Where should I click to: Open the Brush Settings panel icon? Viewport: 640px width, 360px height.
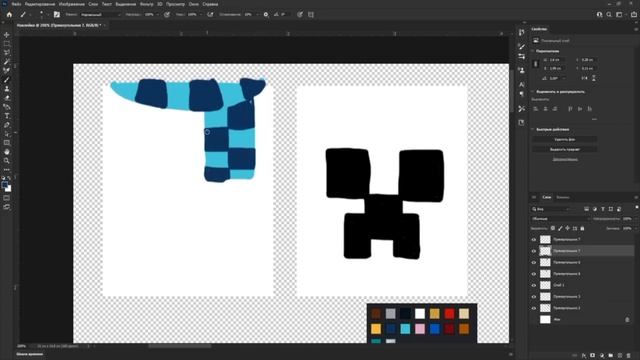click(57, 14)
